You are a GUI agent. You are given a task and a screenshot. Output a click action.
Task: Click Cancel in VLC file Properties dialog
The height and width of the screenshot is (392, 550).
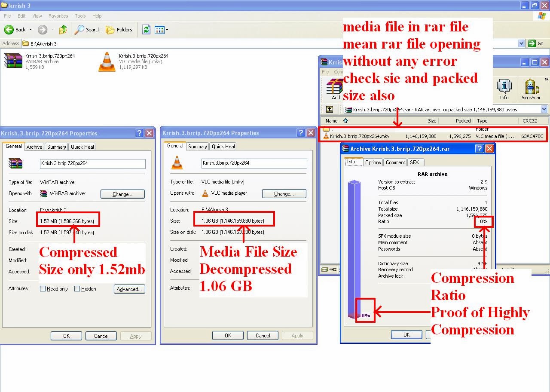tap(263, 336)
